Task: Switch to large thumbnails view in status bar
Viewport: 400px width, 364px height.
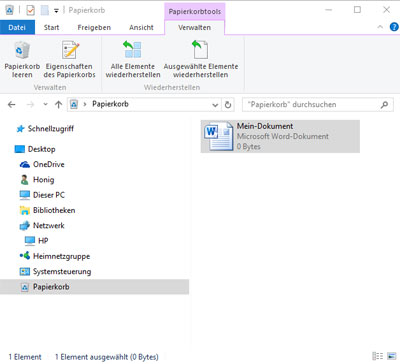Action: click(391, 356)
